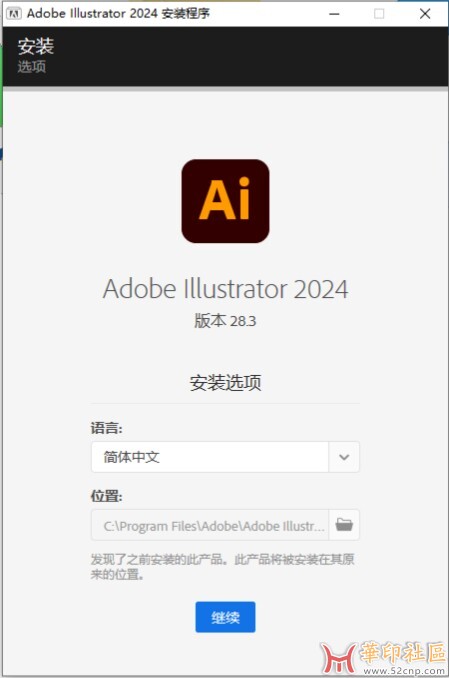The image size is (449, 678).
Task: Click the 位置: label
Action: point(106,496)
